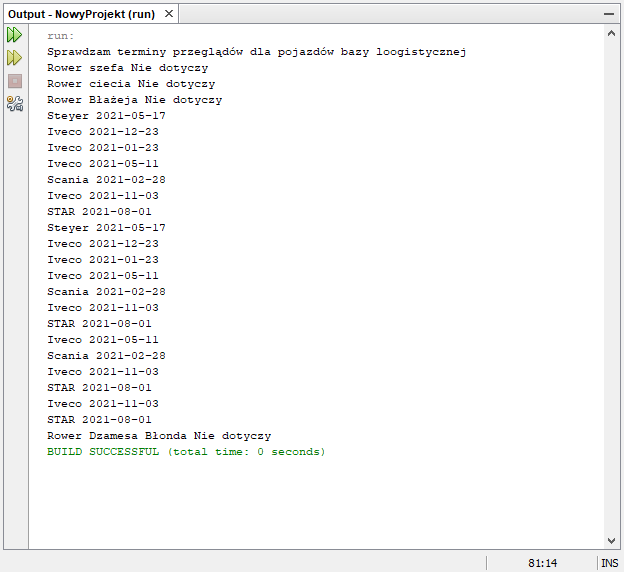Re-run with different parameters (yellow arrows)
Screen dimensions: 626x572
point(14,58)
